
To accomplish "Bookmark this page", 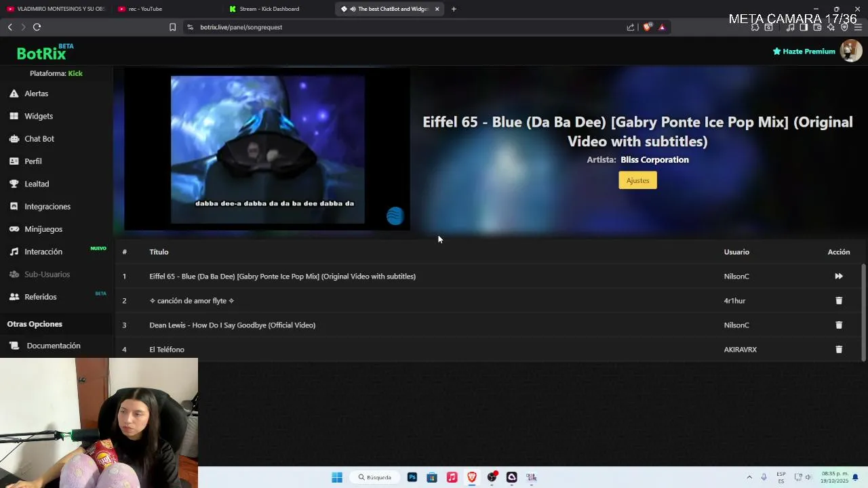I will point(172,27).
